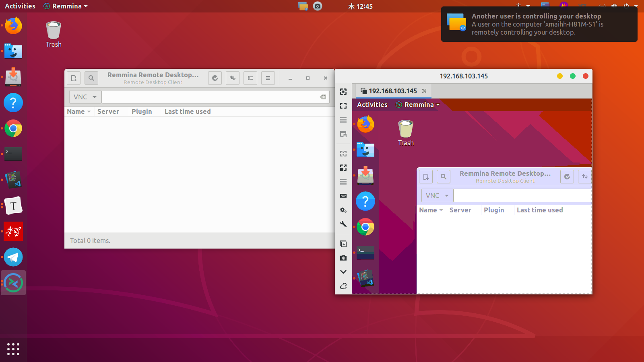Click the Server column header in the main window
644x362 pixels.
pyautogui.click(x=108, y=111)
